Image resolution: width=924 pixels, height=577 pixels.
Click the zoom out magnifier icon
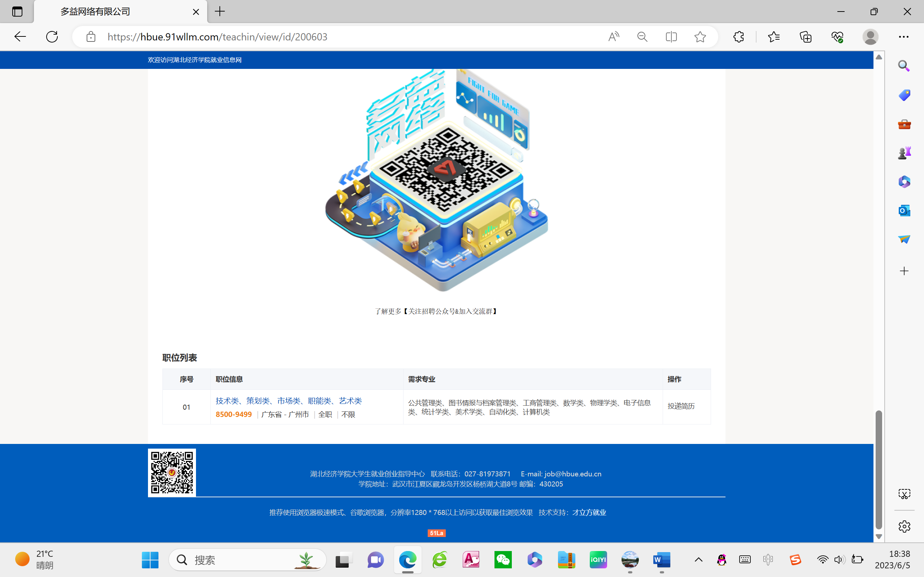[x=642, y=37]
